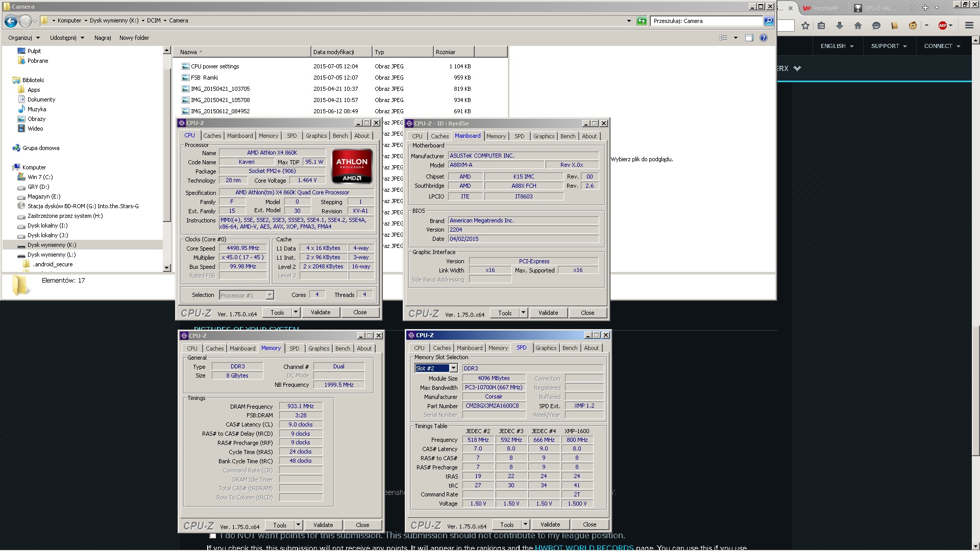Select the IMG_20150612_084952 file
The width and height of the screenshot is (980, 551).
tap(220, 111)
